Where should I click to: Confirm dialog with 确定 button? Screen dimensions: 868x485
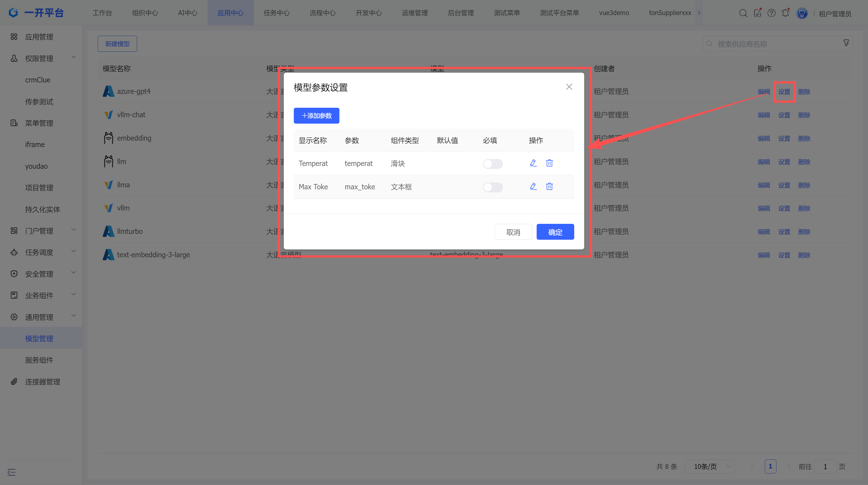pyautogui.click(x=555, y=232)
